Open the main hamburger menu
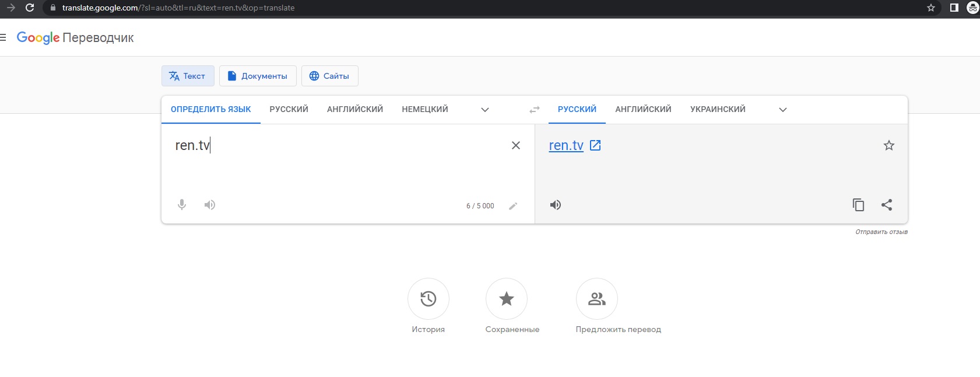 click(3, 38)
